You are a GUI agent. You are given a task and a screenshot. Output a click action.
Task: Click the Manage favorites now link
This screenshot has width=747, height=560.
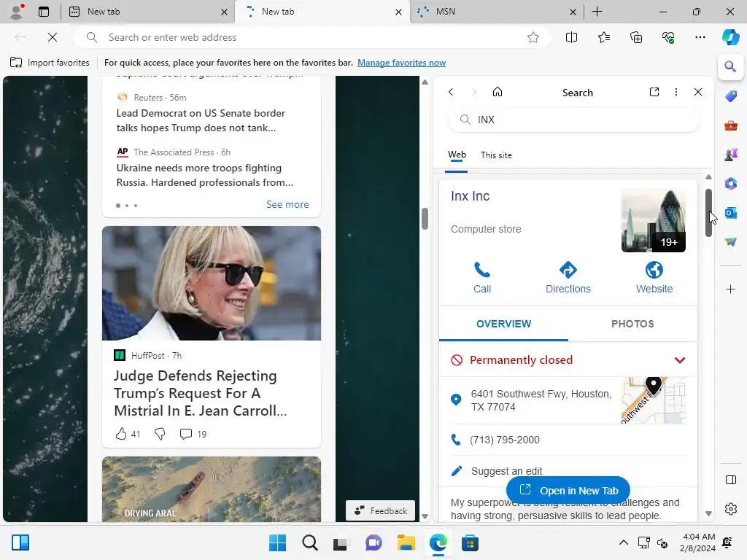(401, 63)
